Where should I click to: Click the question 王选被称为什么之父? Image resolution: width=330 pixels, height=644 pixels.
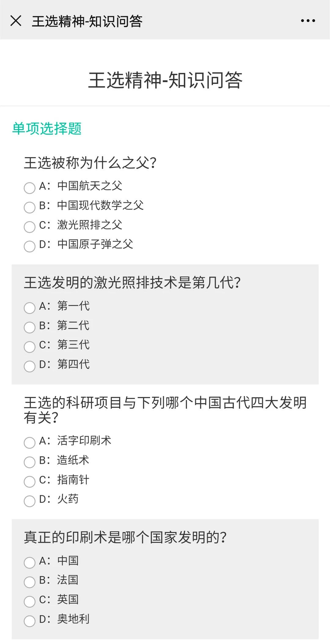pos(90,163)
